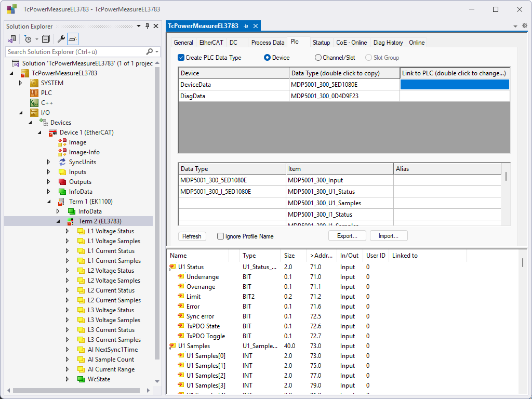This screenshot has height=399, width=532.
Task: Click the TxPDO Toggle variable icon
Action: pyautogui.click(x=181, y=336)
